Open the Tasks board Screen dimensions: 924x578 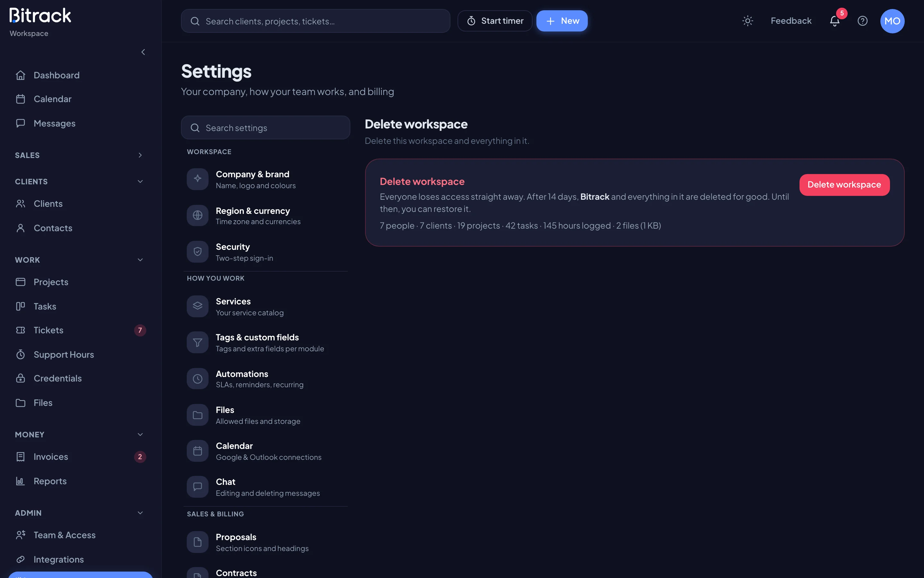click(x=81, y=306)
